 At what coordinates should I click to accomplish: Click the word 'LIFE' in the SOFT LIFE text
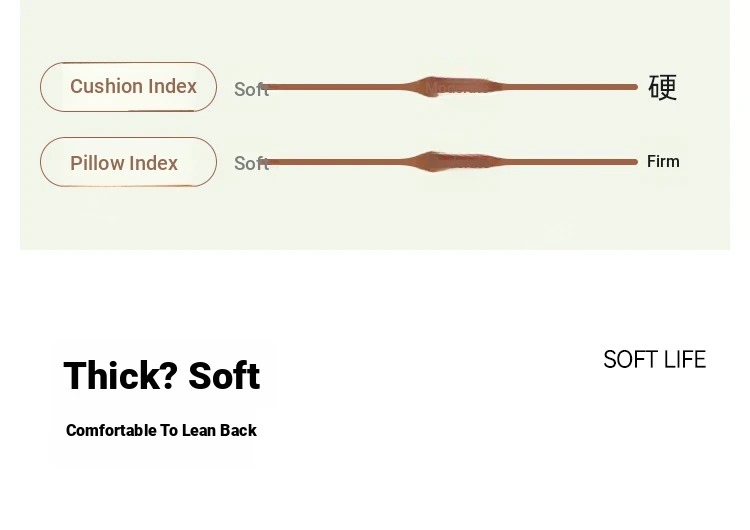[683, 359]
